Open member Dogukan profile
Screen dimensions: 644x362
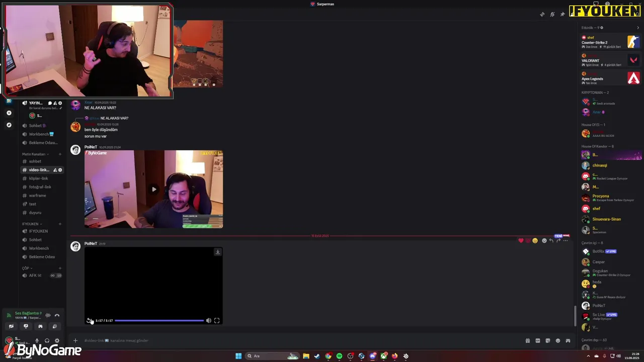pyautogui.click(x=610, y=273)
